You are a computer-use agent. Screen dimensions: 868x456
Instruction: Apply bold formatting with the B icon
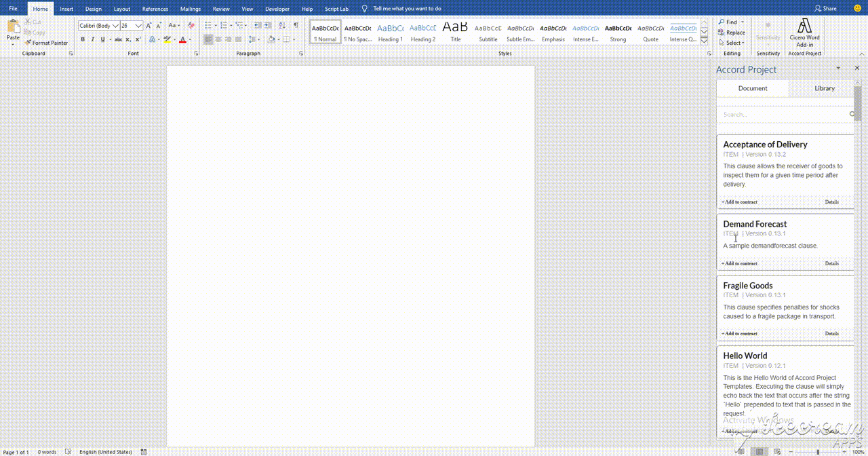(83, 39)
